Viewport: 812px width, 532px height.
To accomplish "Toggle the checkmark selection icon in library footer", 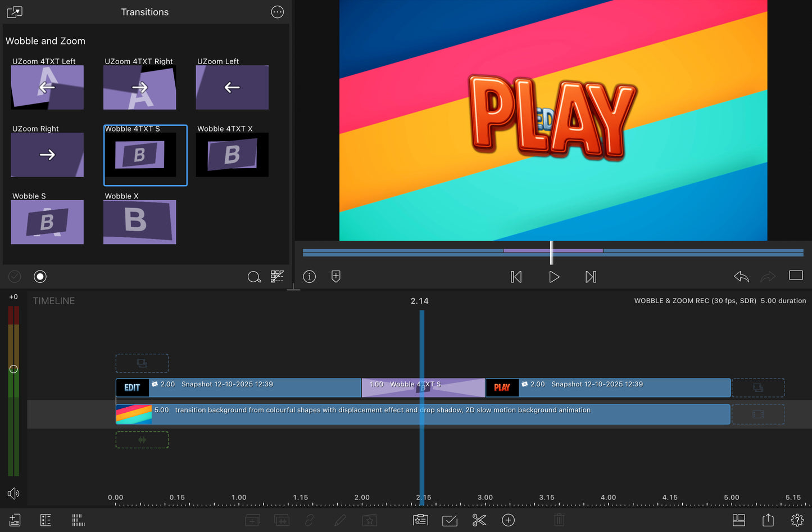I will click(14, 276).
